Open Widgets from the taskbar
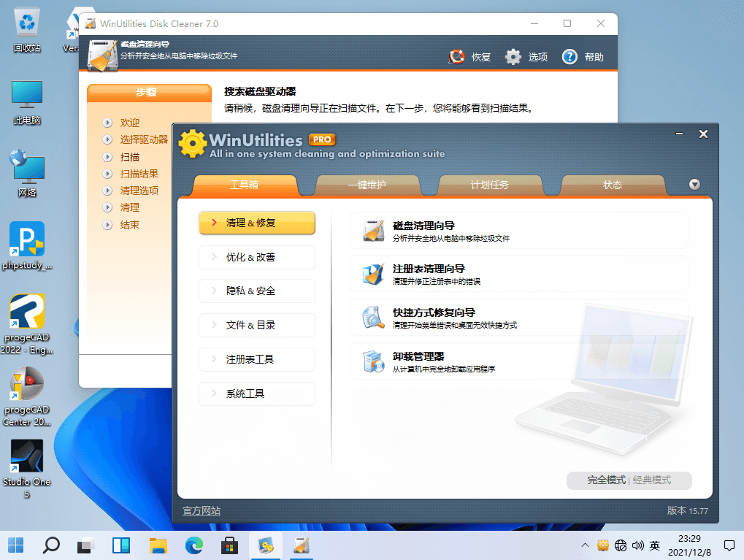Image resolution: width=744 pixels, height=560 pixels. click(x=121, y=545)
